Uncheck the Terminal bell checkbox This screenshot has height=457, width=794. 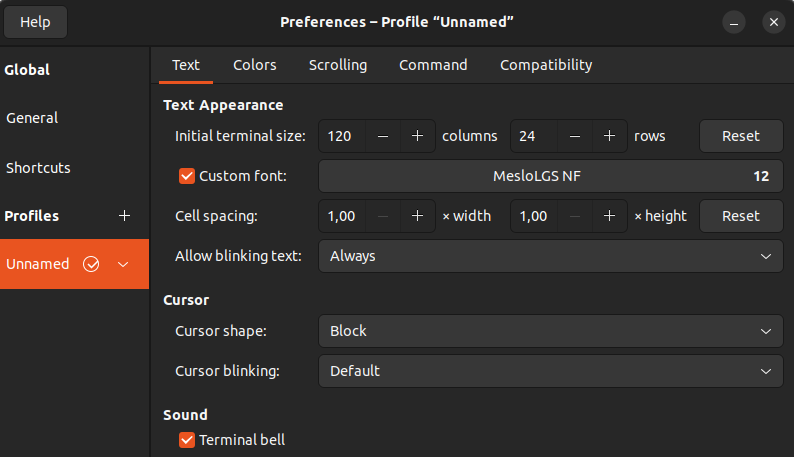point(186,439)
